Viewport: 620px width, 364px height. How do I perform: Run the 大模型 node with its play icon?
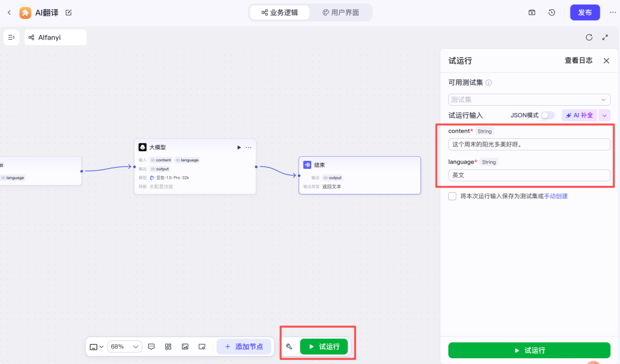[x=239, y=148]
